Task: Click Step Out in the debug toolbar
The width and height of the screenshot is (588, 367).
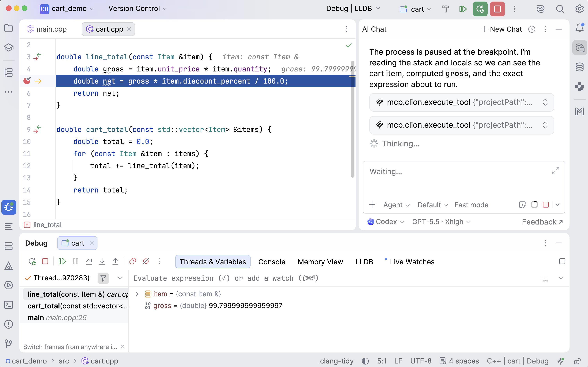Action: pyautogui.click(x=115, y=261)
